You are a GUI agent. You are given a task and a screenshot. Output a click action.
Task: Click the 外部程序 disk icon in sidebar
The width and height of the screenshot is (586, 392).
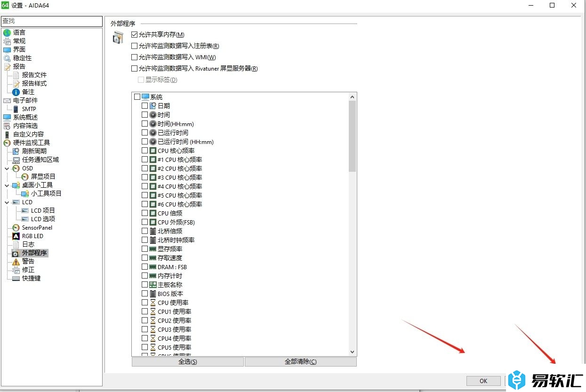[x=16, y=253]
